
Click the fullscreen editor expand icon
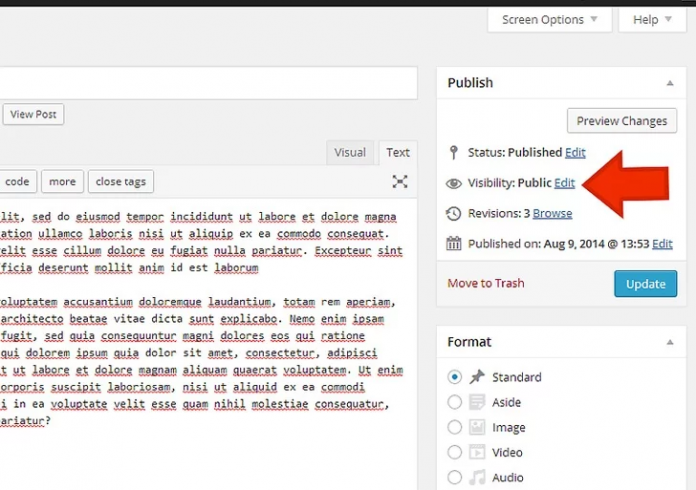[400, 181]
